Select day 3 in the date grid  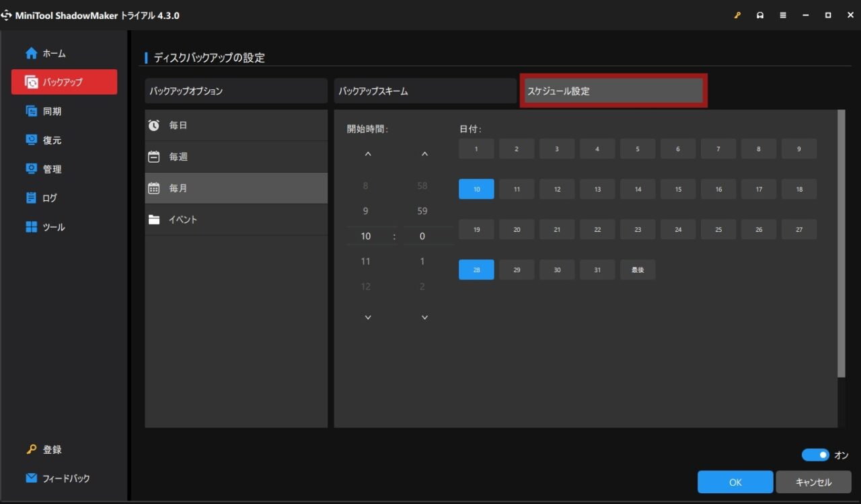[x=557, y=149]
